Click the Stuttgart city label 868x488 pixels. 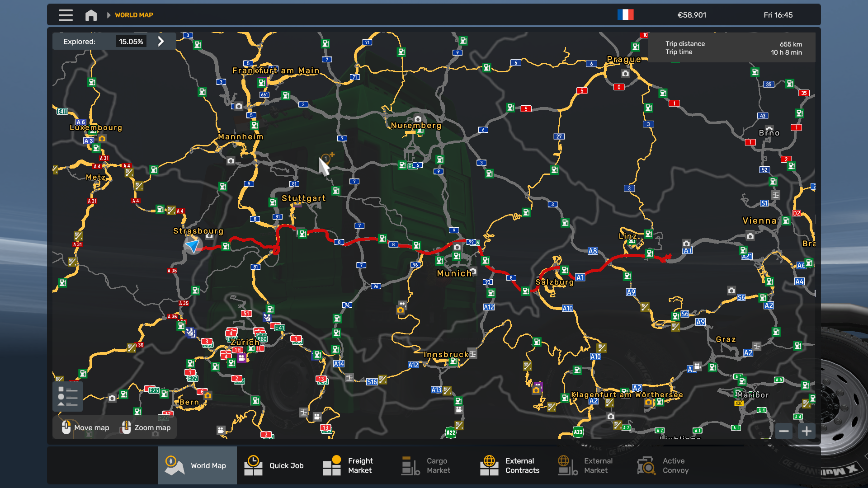[x=304, y=198]
